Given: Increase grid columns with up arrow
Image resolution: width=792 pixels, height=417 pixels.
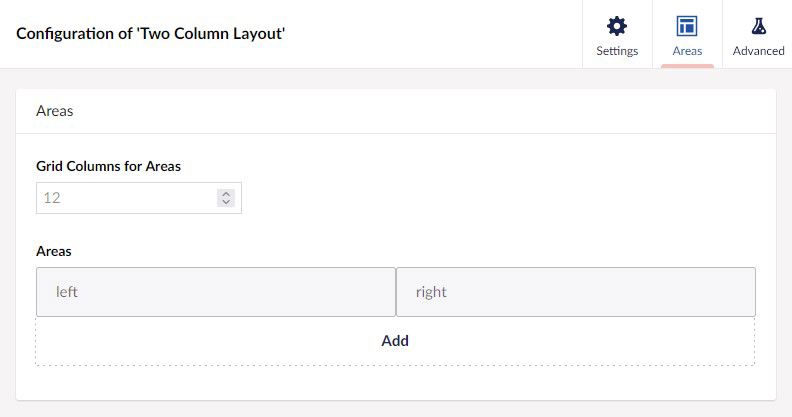Looking at the screenshot, I should [x=226, y=193].
